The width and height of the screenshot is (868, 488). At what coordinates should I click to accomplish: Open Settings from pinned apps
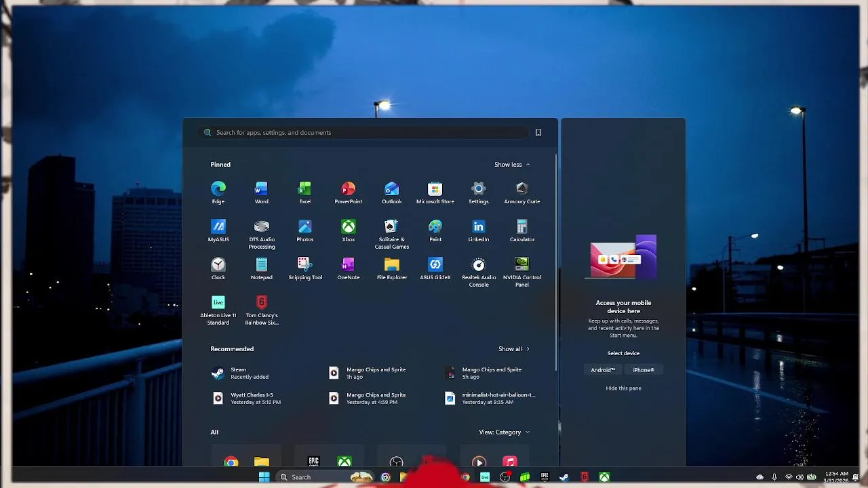pyautogui.click(x=479, y=192)
